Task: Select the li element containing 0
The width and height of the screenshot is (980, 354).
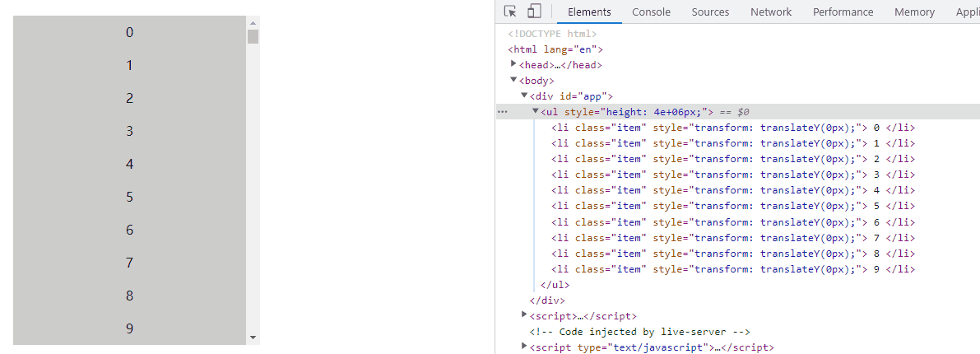Action: click(733, 128)
